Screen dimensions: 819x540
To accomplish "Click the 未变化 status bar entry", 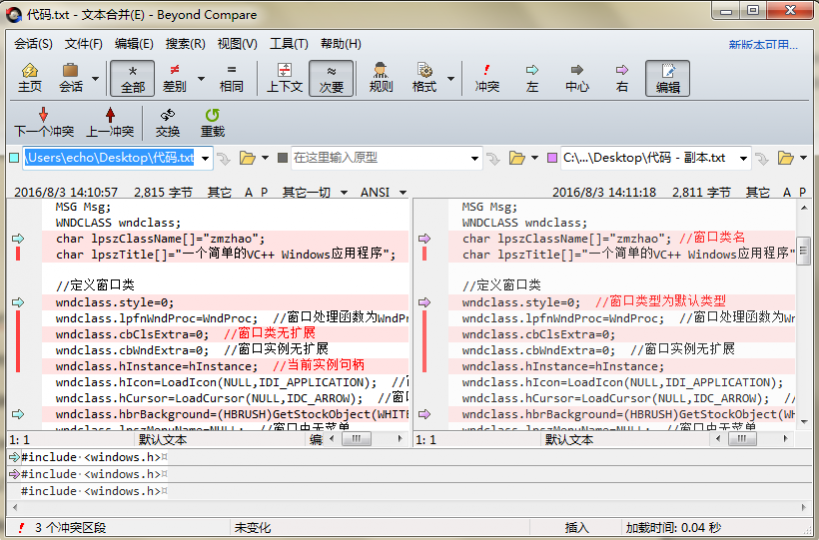I will (x=252, y=528).
